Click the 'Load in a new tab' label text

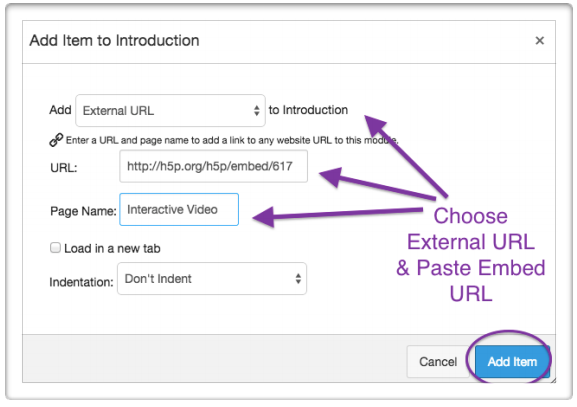click(x=112, y=248)
